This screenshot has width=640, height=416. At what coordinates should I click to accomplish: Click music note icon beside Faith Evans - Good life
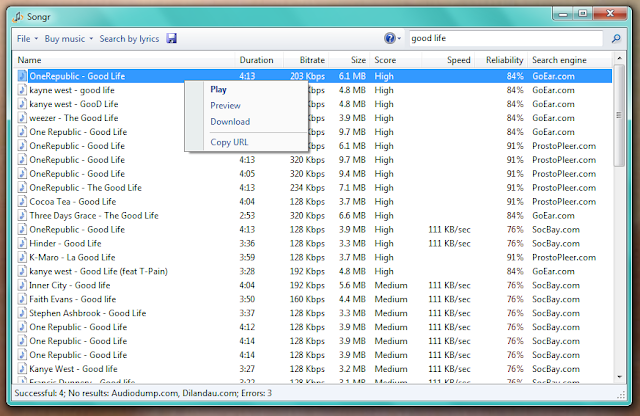coord(22,299)
